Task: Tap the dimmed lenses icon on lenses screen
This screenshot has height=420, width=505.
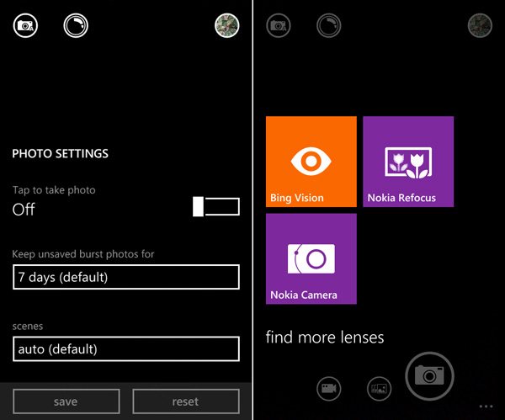Action: point(328,26)
